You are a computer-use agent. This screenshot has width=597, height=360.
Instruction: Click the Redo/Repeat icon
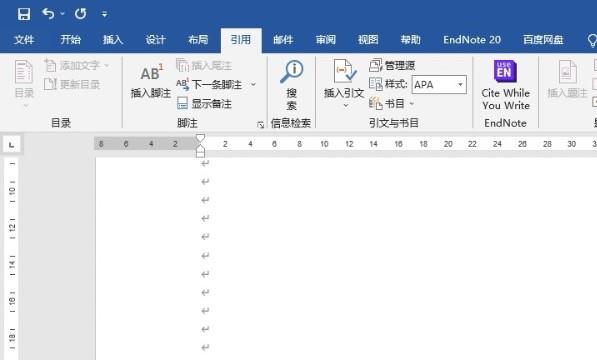pyautogui.click(x=80, y=14)
